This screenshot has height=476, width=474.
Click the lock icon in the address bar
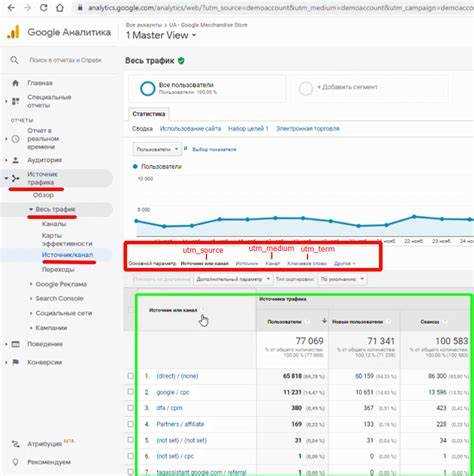tap(80, 8)
